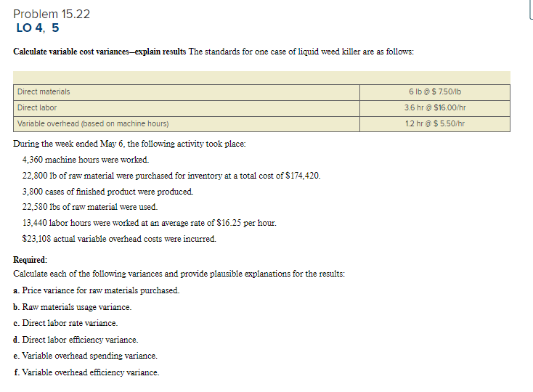Click the 'Required:' bold label
The image size is (533, 392).
pyautogui.click(x=30, y=260)
